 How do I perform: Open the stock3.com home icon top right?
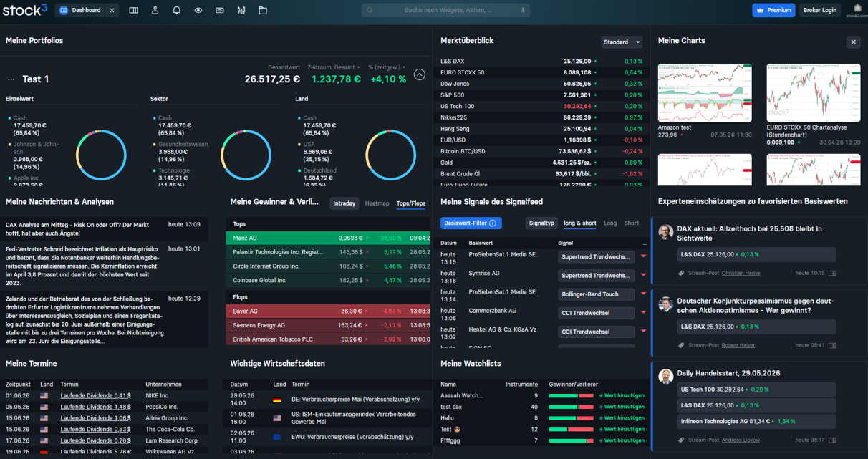[x=857, y=10]
